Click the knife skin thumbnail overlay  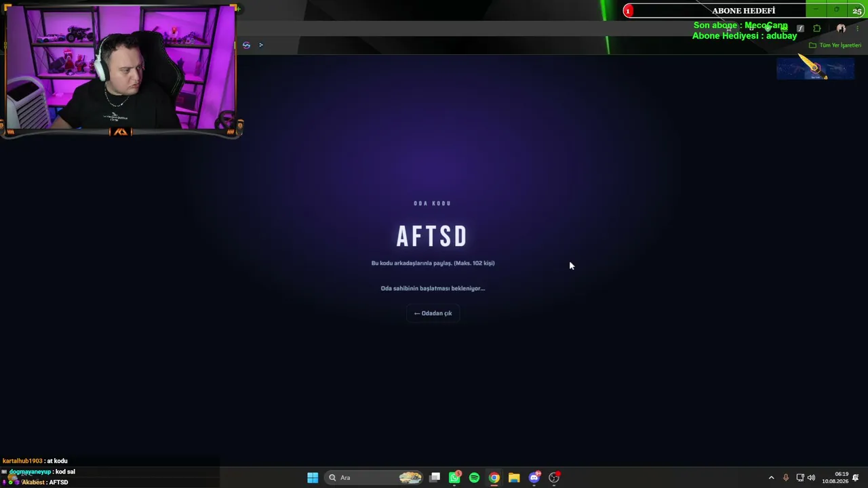coord(815,68)
